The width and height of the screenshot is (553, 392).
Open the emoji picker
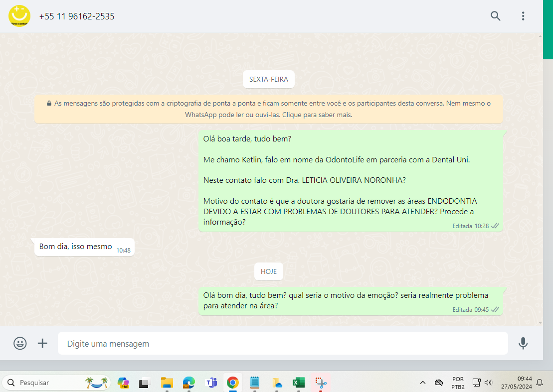pyautogui.click(x=20, y=343)
